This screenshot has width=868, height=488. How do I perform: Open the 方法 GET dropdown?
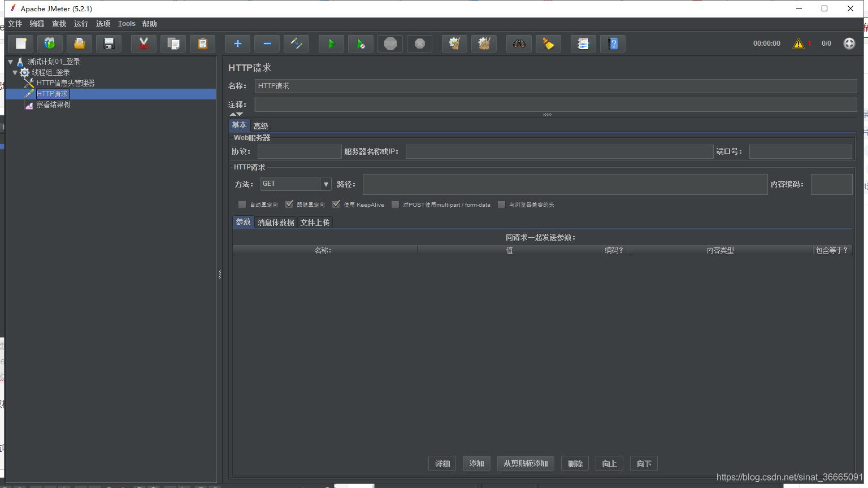[296, 184]
